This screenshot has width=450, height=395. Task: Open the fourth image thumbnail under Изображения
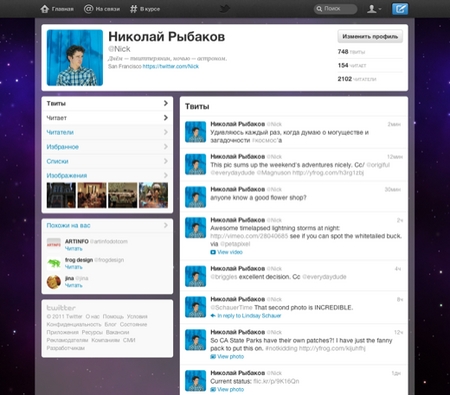pos(153,195)
